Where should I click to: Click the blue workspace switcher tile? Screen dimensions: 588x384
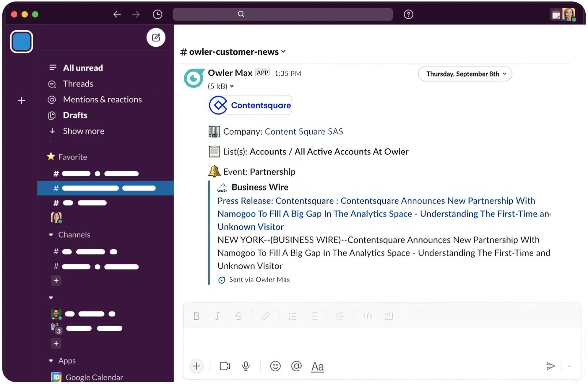pos(21,42)
